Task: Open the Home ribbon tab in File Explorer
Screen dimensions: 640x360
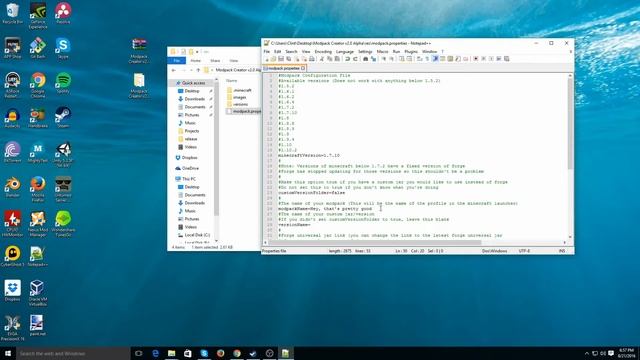Action: tap(196, 60)
